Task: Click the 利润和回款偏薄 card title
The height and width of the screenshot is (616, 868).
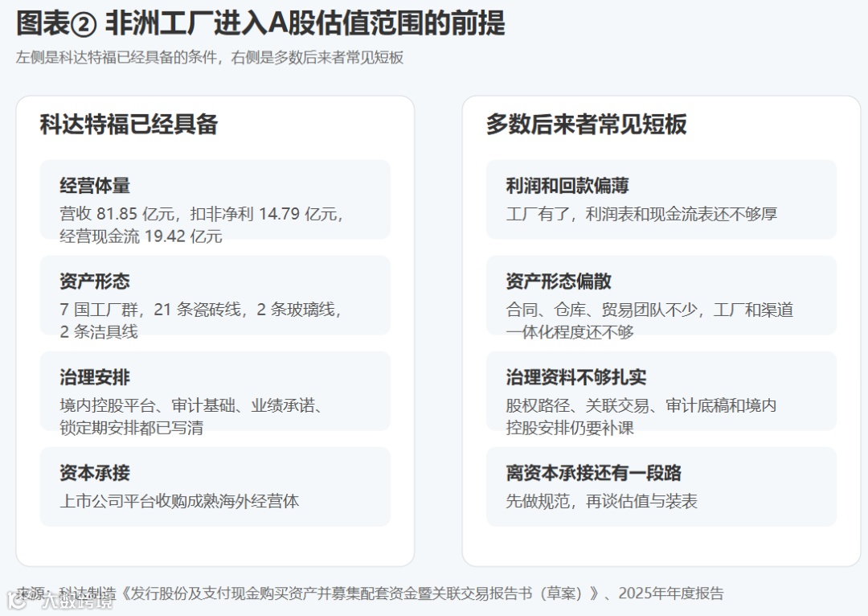Action: pos(567,186)
